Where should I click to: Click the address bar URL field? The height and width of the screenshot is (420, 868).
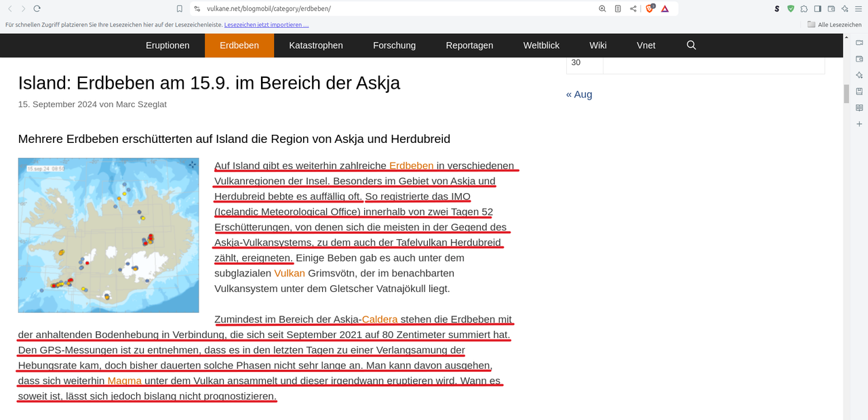393,9
